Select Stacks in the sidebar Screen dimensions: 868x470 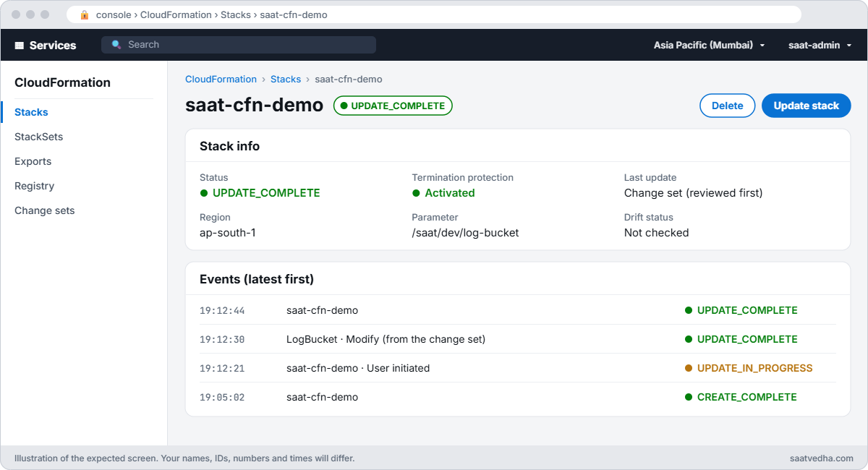[31, 112]
